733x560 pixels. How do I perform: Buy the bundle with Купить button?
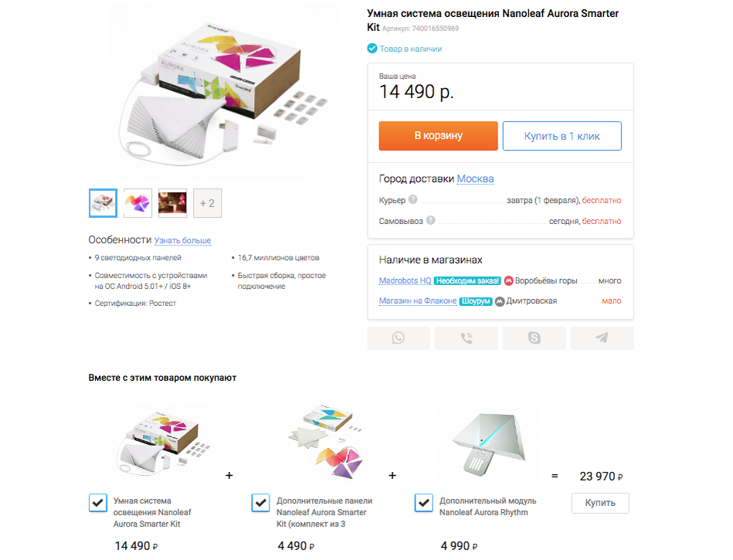point(600,503)
